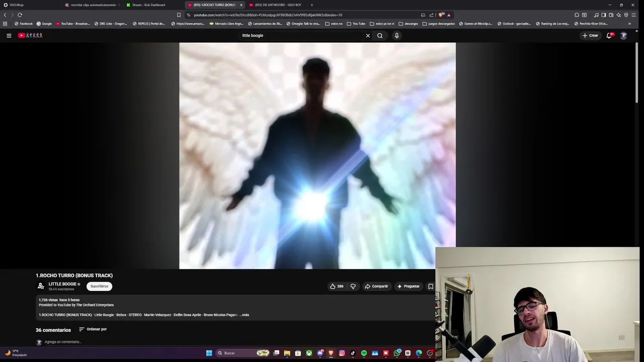Viewport: 644px width, 362px height.
Task: Switch to VDO.Ninja tab
Action: [x=30, y=5]
